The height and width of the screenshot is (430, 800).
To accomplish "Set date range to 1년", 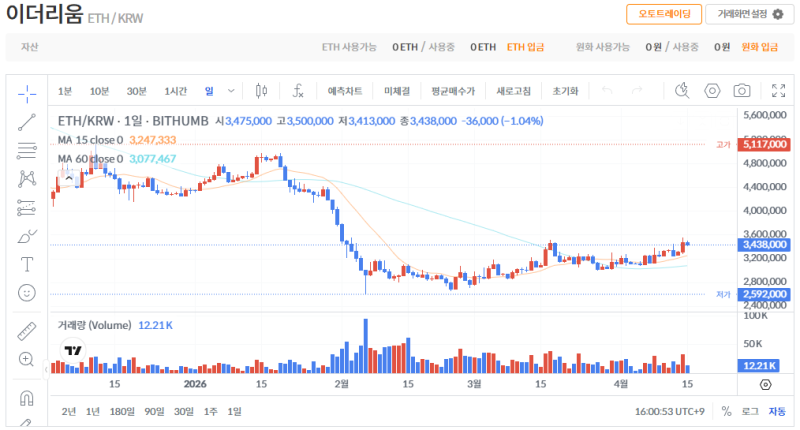I will click(93, 412).
